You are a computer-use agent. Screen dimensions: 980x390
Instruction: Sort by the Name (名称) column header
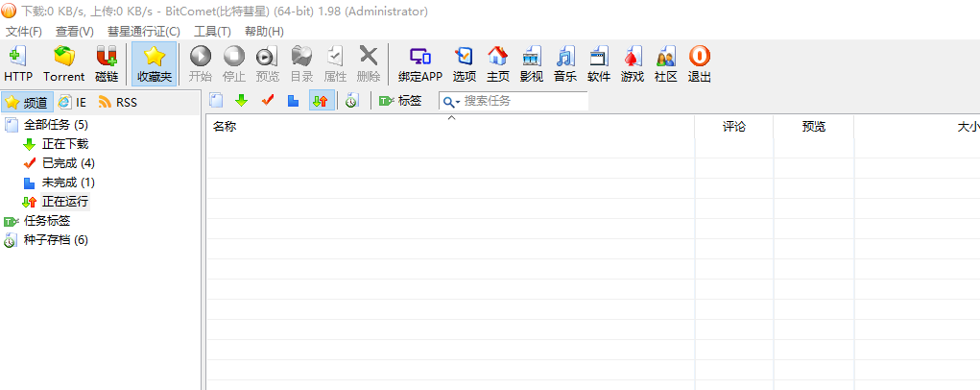pos(450,126)
